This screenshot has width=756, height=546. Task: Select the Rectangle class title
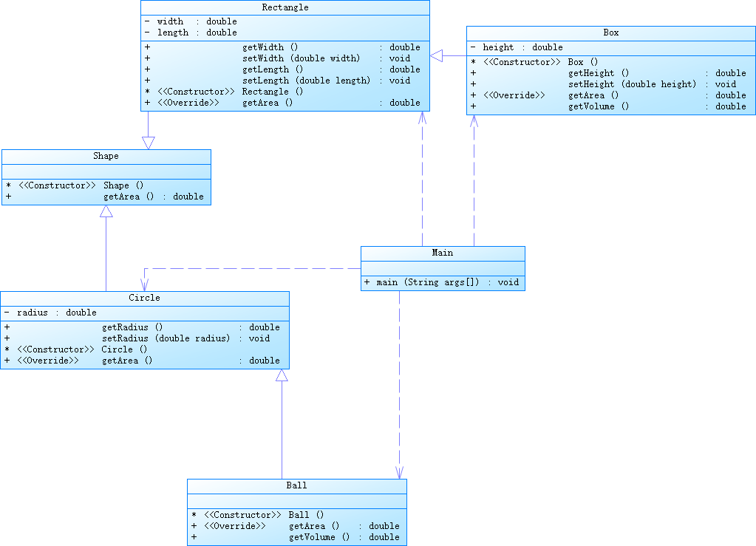tap(285, 7)
